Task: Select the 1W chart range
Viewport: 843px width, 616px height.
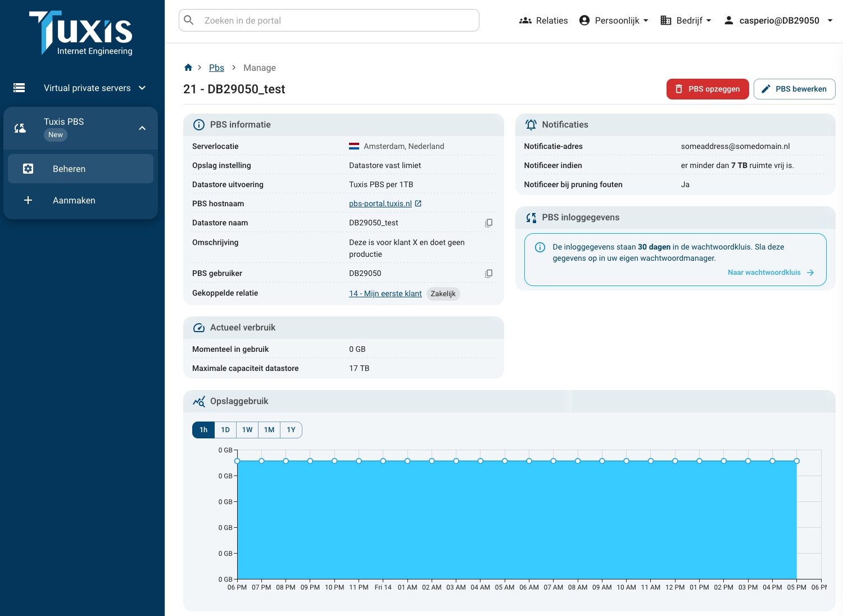Action: [x=247, y=430]
